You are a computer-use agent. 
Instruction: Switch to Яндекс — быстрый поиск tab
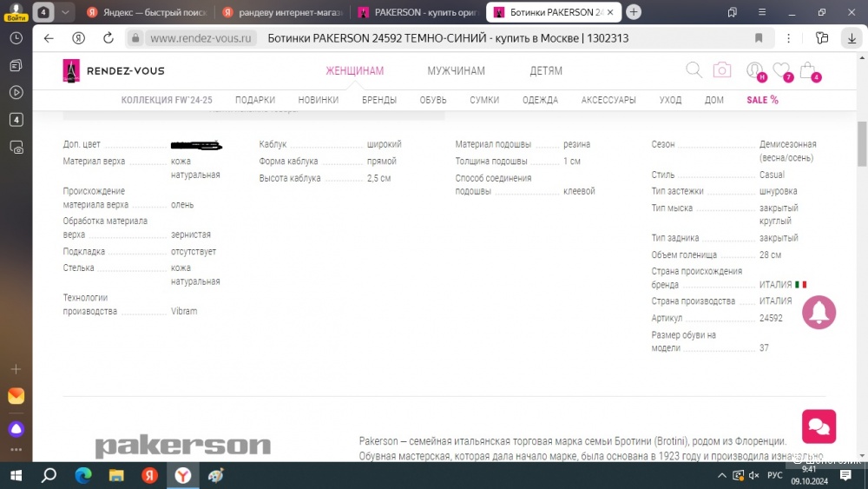147,12
